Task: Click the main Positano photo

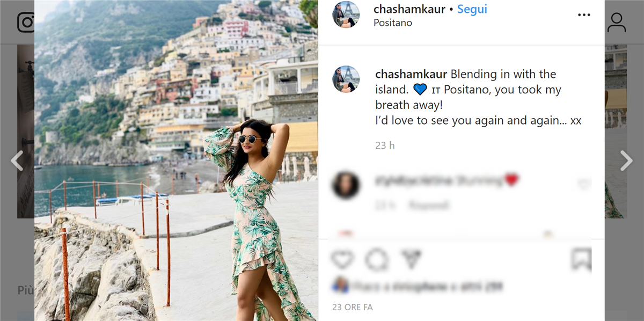Action: pos(177,160)
